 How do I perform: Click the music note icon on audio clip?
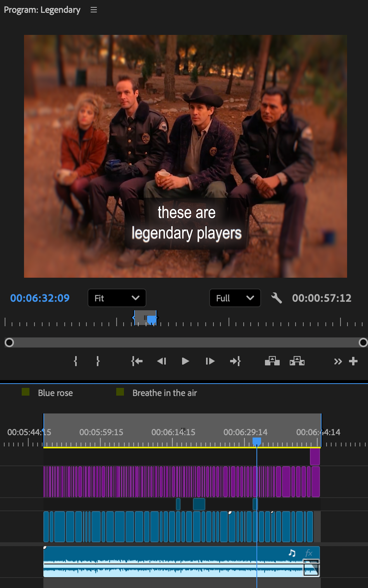click(292, 553)
